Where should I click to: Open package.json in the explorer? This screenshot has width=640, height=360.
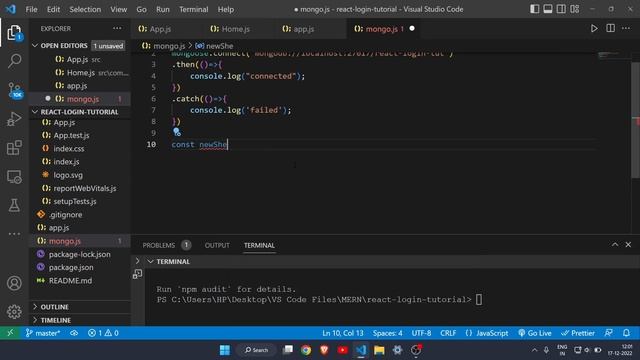(x=71, y=267)
